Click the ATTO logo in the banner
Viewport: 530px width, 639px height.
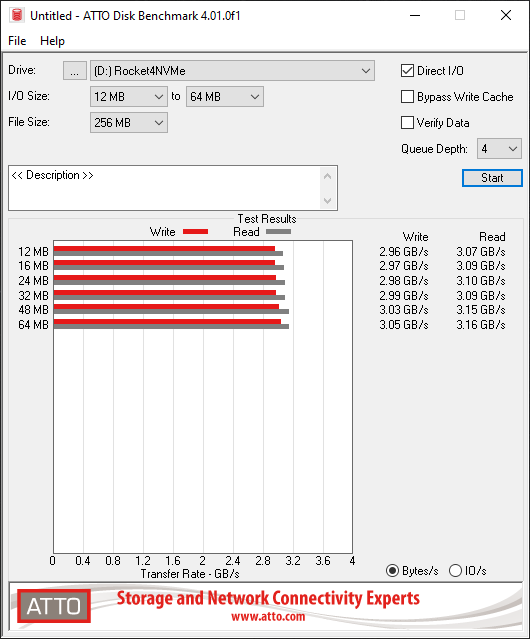(54, 606)
